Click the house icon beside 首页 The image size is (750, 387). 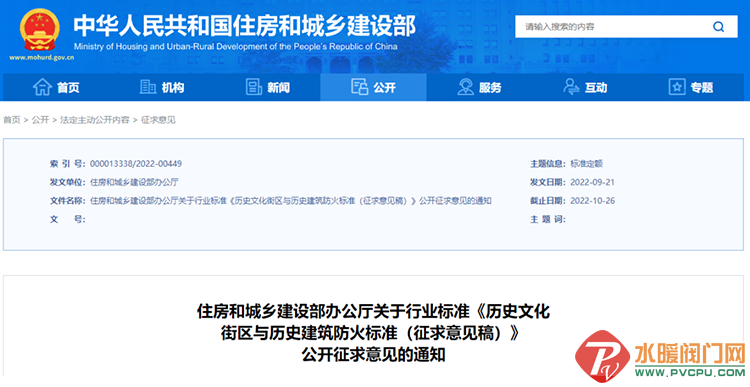[42, 87]
